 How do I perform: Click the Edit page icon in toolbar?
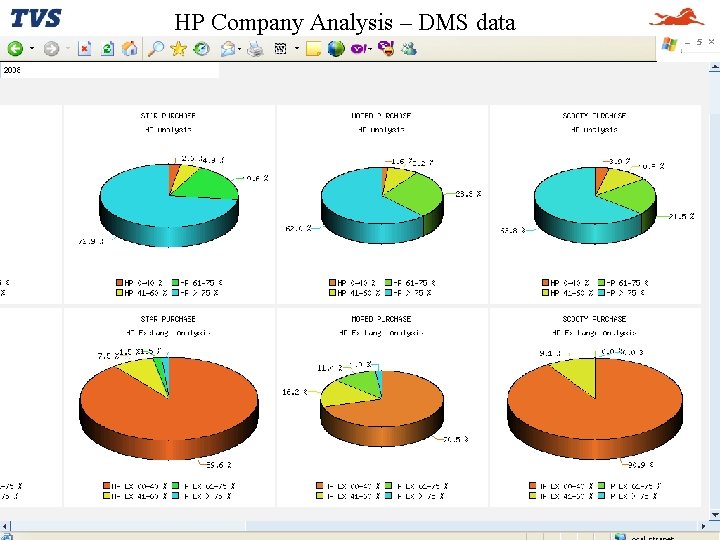281,48
